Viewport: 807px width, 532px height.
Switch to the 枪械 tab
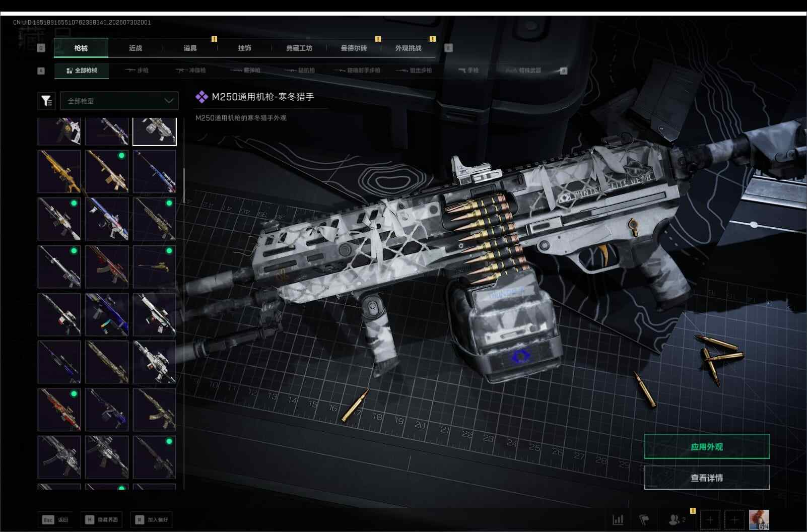[x=81, y=48]
